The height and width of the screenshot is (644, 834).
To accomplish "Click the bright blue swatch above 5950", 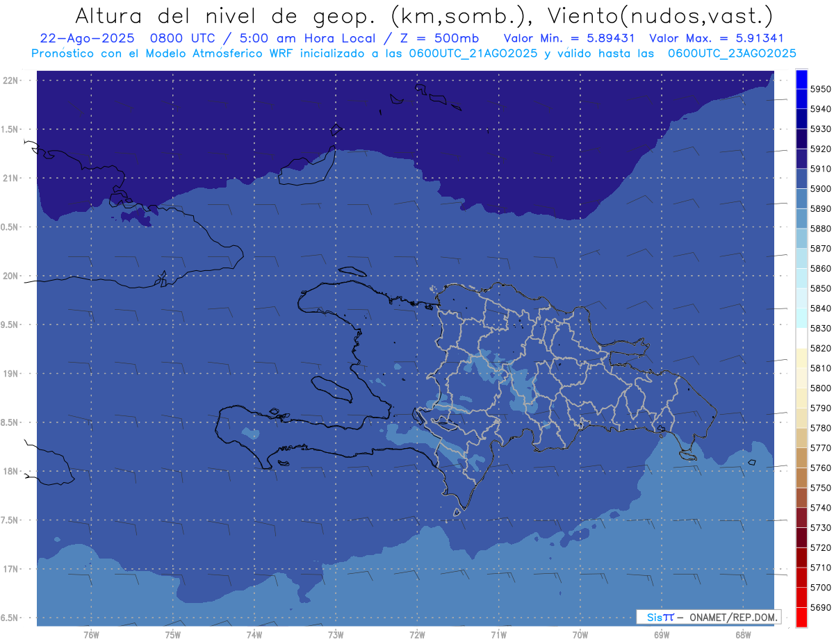I will point(801,79).
